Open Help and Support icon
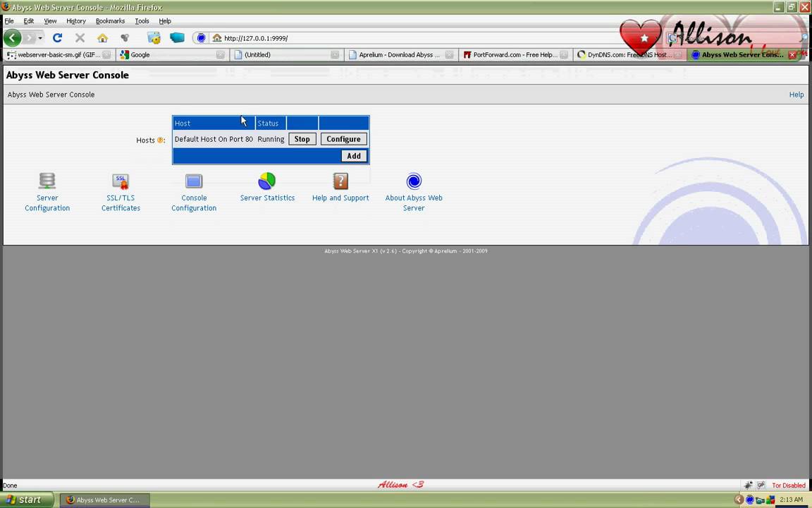This screenshot has width=812, height=508. point(340,181)
